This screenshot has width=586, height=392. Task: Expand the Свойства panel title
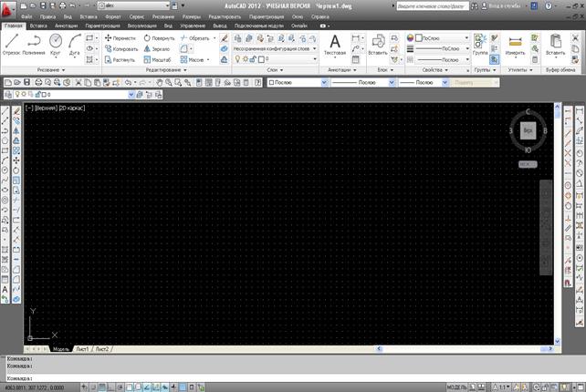coord(434,70)
